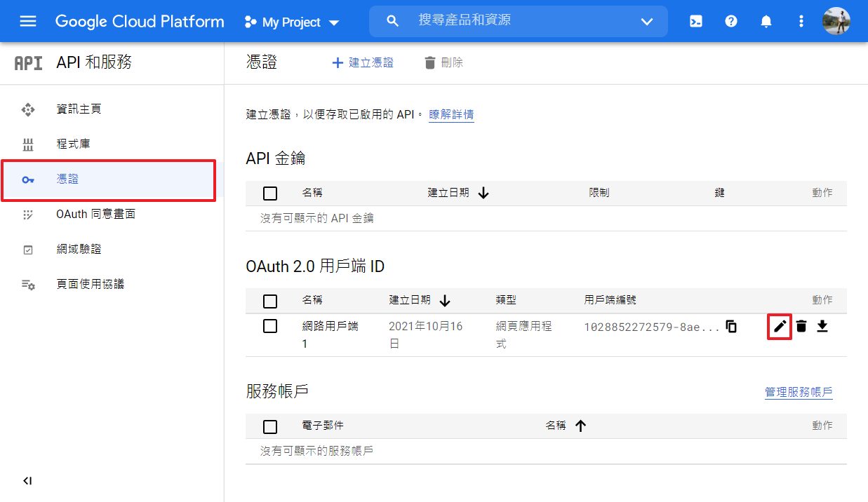The width and height of the screenshot is (868, 502).
Task: Open the three-dot more options menu
Action: [x=801, y=21]
